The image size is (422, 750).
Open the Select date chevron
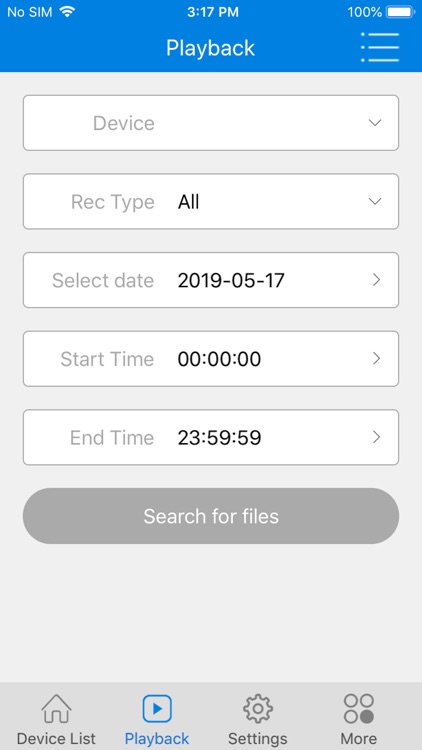(x=377, y=280)
